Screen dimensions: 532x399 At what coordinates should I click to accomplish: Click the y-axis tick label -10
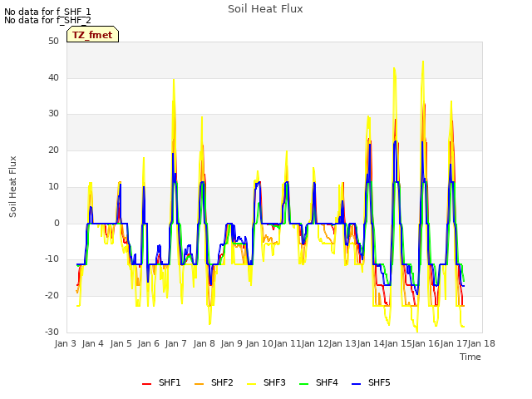coord(52,259)
